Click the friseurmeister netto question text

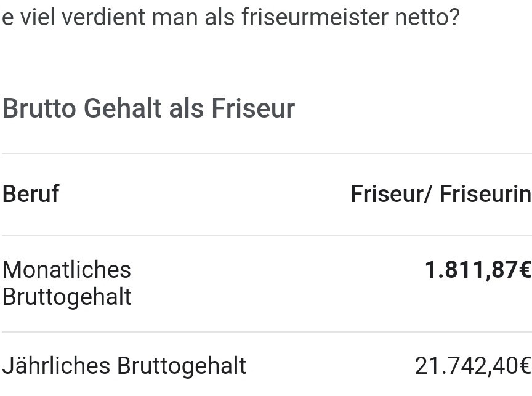[x=231, y=16]
